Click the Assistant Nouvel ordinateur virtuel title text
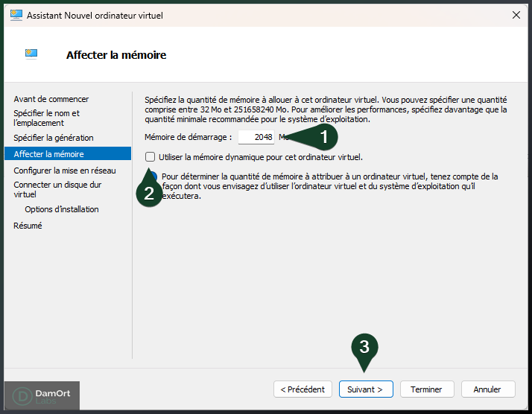The height and width of the screenshot is (414, 532). coord(95,16)
